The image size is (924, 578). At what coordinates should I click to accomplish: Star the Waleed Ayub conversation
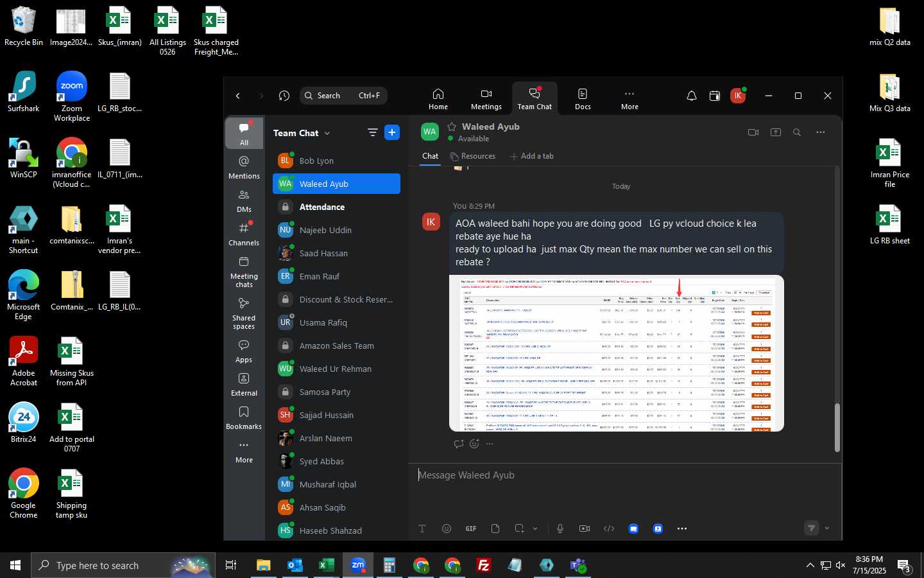coord(452,127)
